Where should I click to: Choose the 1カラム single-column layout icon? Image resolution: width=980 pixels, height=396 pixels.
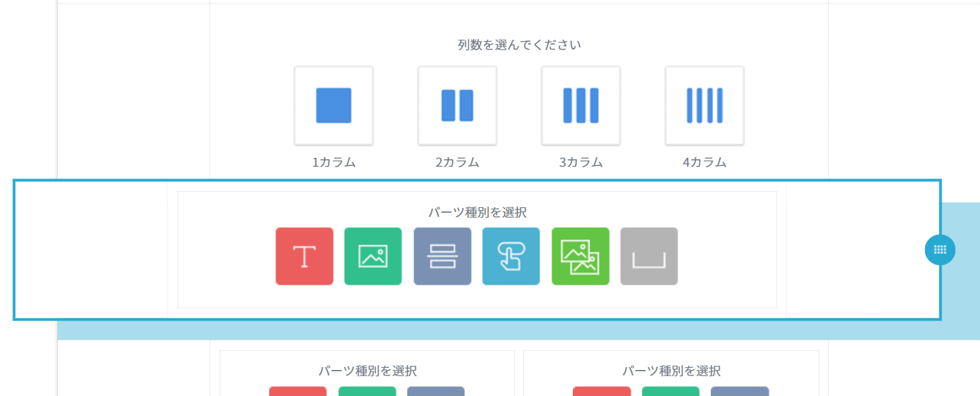pyautogui.click(x=334, y=106)
